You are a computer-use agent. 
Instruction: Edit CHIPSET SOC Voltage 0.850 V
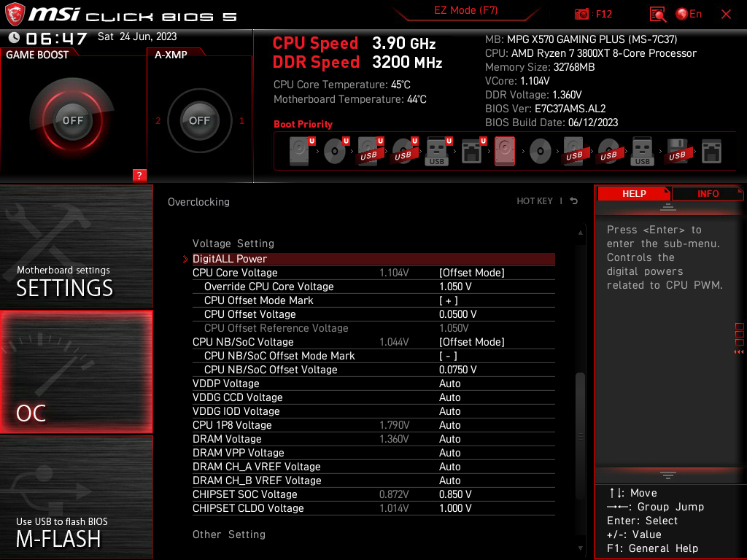[455, 494]
